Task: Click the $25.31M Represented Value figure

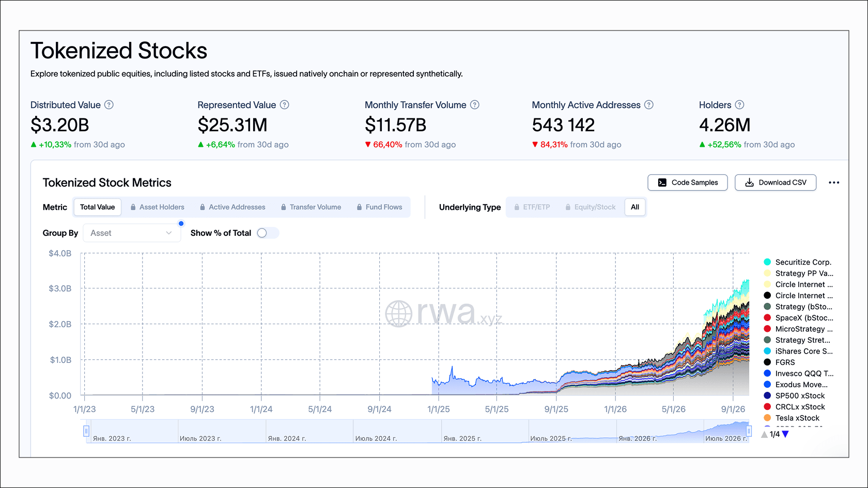Action: (233, 125)
